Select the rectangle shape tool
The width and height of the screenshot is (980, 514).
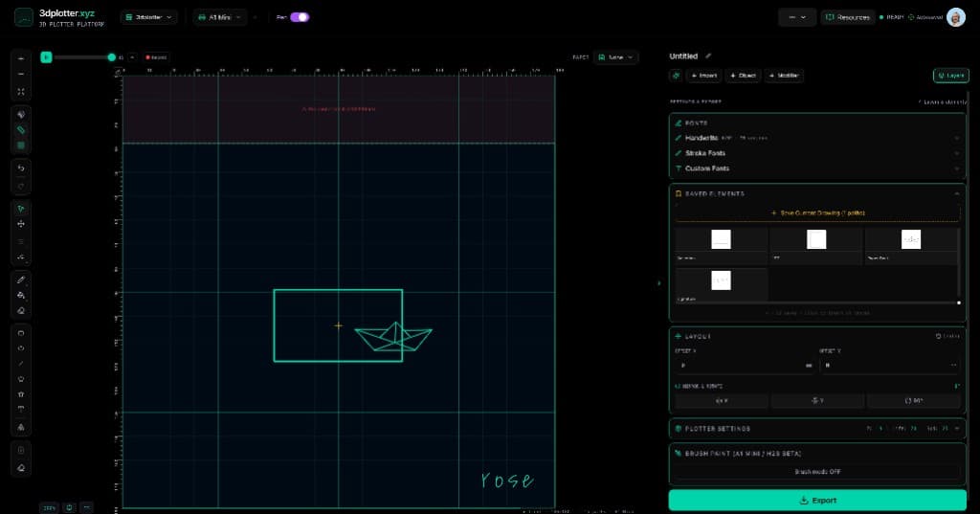point(21,333)
